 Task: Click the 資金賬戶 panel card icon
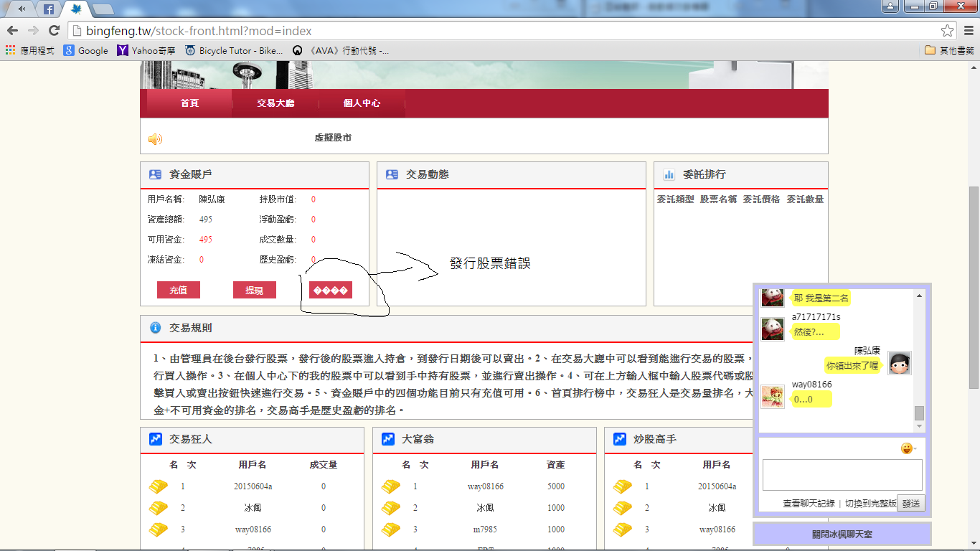click(155, 174)
